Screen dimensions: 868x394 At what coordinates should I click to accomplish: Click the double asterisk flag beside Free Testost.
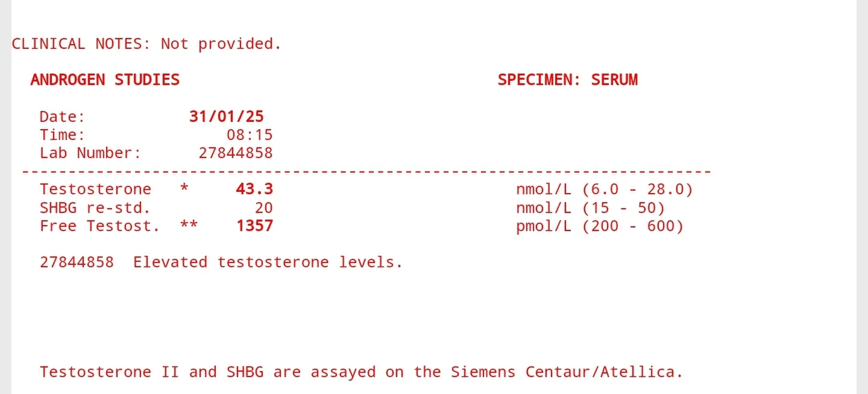[x=189, y=225]
